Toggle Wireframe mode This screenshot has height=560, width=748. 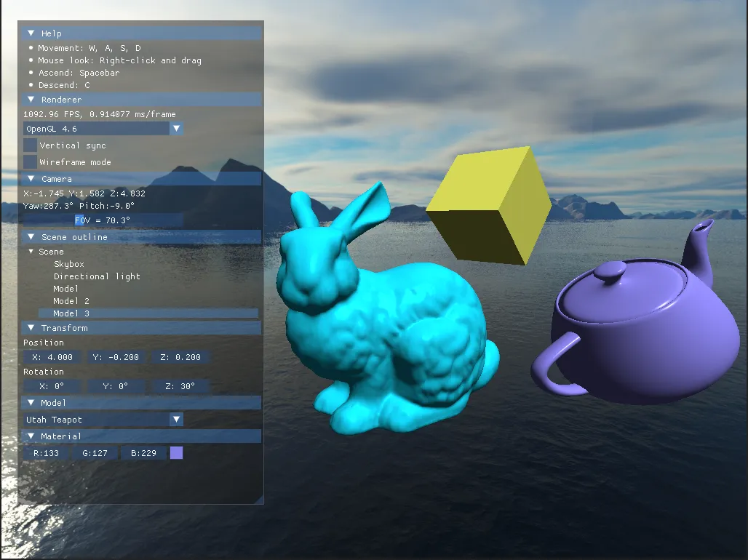coord(30,161)
